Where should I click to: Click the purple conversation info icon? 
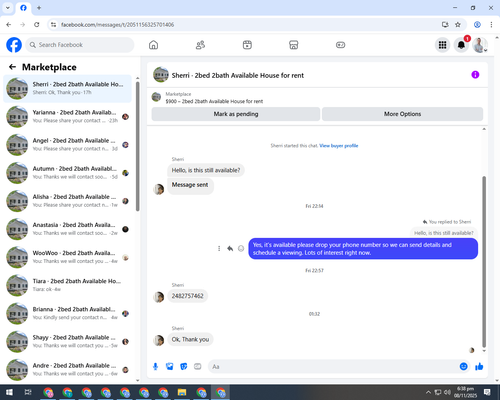coord(475,75)
